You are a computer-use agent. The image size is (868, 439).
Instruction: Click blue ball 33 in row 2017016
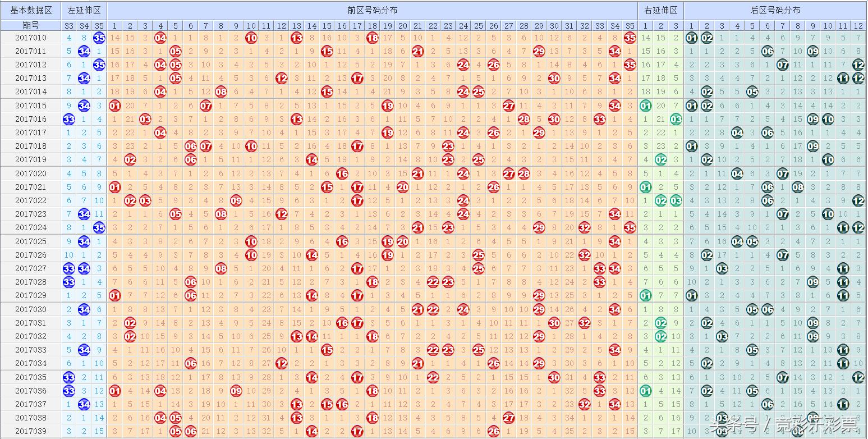click(69, 119)
